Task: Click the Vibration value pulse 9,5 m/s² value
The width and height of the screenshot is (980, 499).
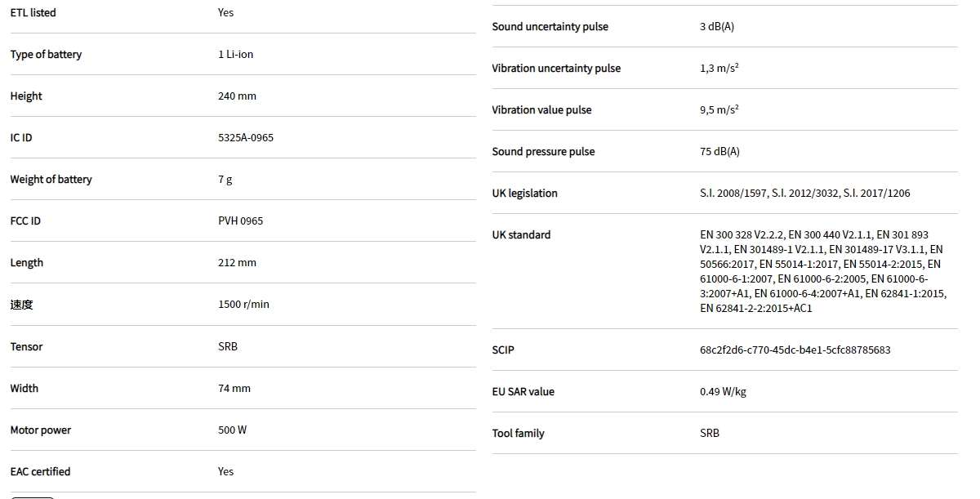Action: pyautogui.click(x=719, y=110)
